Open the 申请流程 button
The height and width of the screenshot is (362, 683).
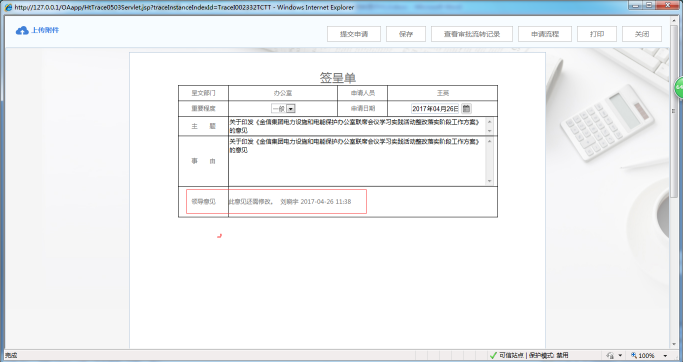tap(544, 34)
